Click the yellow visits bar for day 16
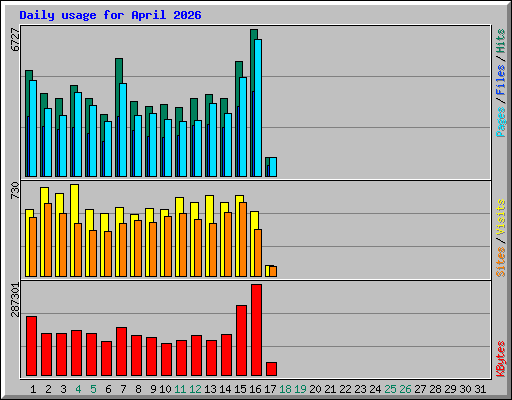Viewport: 512px width, 400px height. click(253, 220)
